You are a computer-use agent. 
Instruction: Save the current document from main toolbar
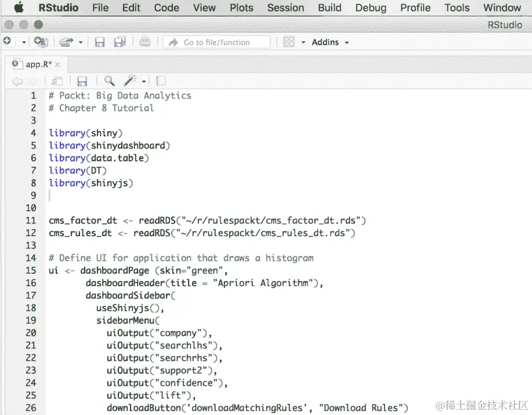(x=99, y=42)
